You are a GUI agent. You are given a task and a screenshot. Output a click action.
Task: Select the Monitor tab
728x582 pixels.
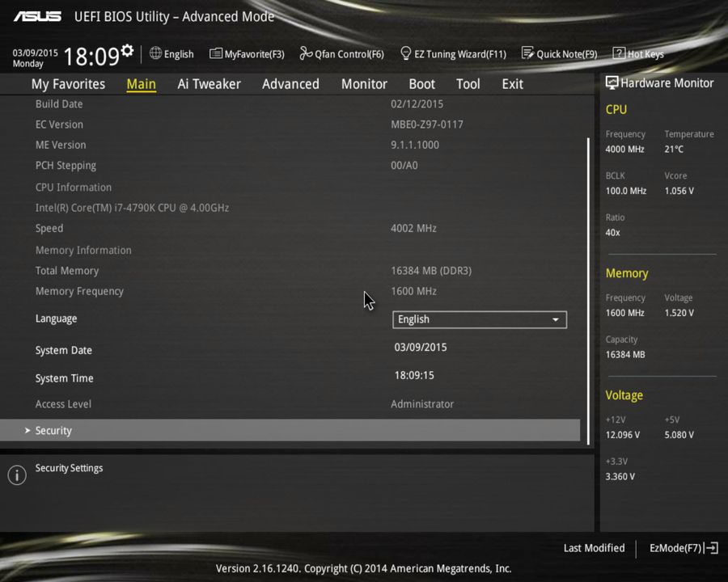click(x=364, y=83)
